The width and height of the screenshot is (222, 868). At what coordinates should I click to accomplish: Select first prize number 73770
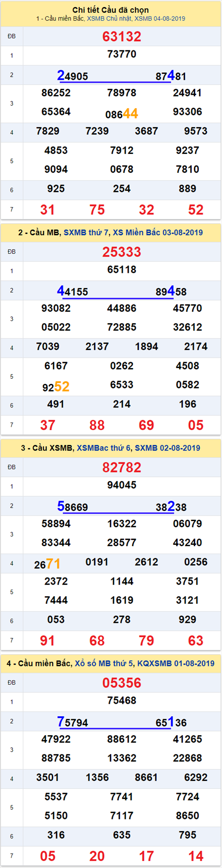(x=122, y=54)
